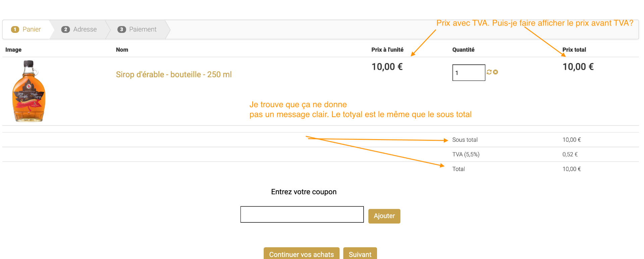
Task: Go to the Adresse step
Action: (x=85, y=30)
